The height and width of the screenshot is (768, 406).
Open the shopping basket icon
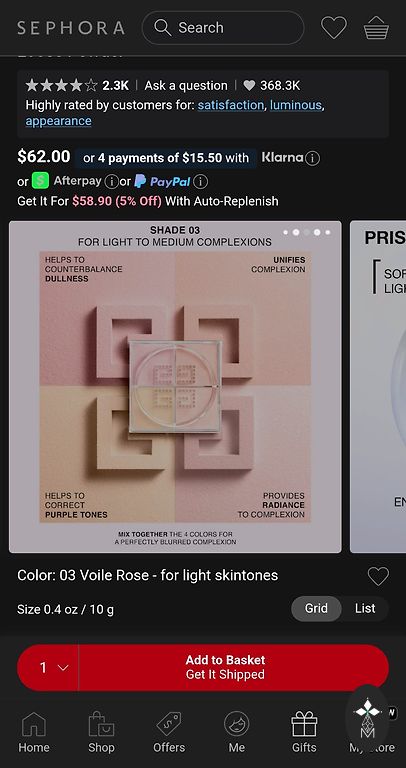[376, 28]
